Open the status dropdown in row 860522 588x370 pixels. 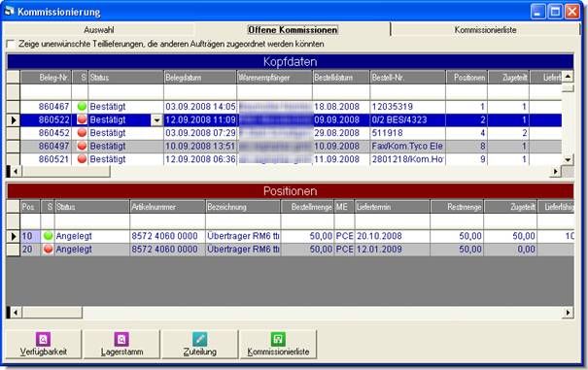[x=156, y=120]
